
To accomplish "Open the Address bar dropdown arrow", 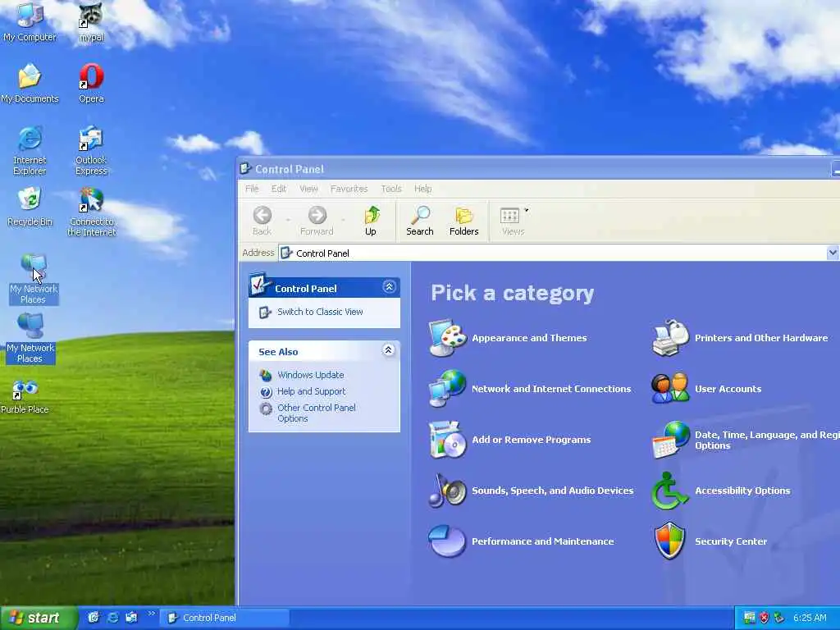I will click(833, 253).
